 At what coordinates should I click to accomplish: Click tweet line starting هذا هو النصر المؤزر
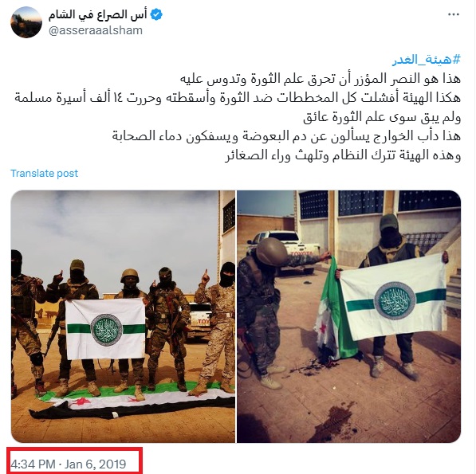click(321, 79)
